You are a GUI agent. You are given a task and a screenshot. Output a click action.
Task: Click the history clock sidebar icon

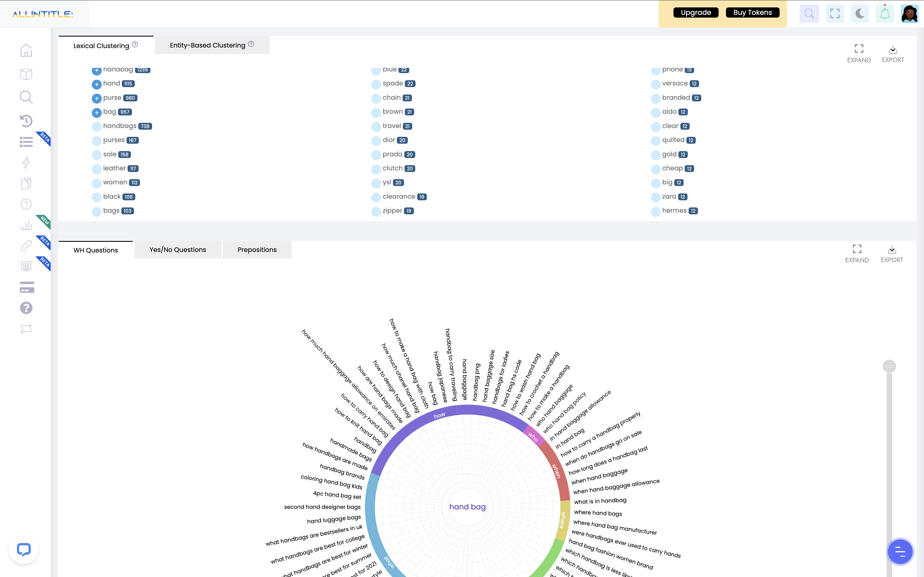coord(26,121)
